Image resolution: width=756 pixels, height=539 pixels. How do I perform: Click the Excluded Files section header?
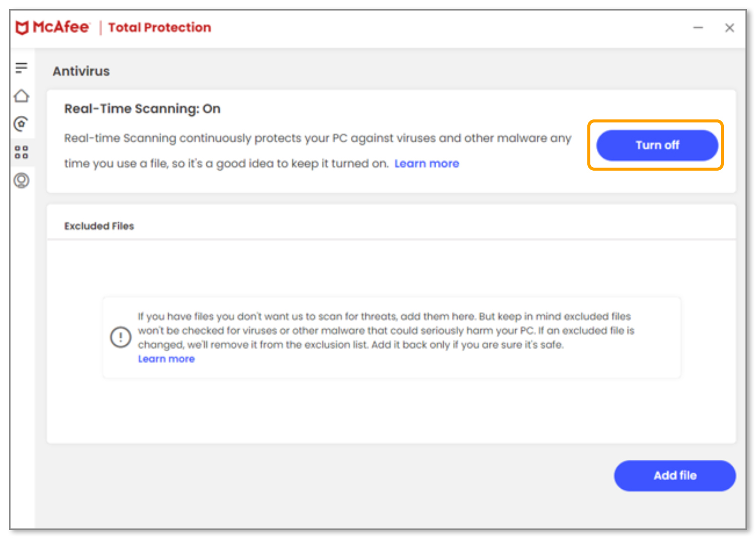99,226
